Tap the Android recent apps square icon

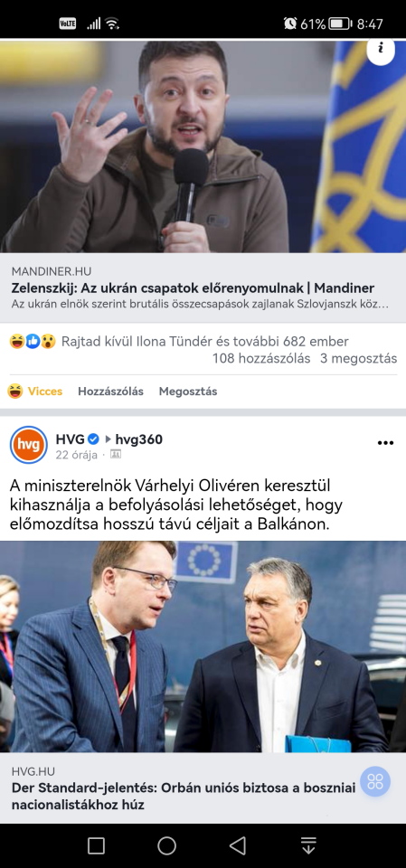[96, 845]
